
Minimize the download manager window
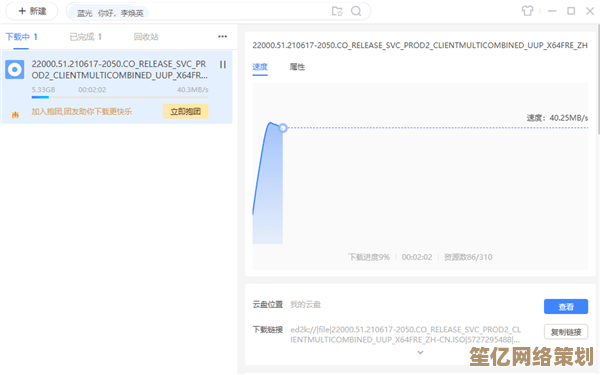552,11
